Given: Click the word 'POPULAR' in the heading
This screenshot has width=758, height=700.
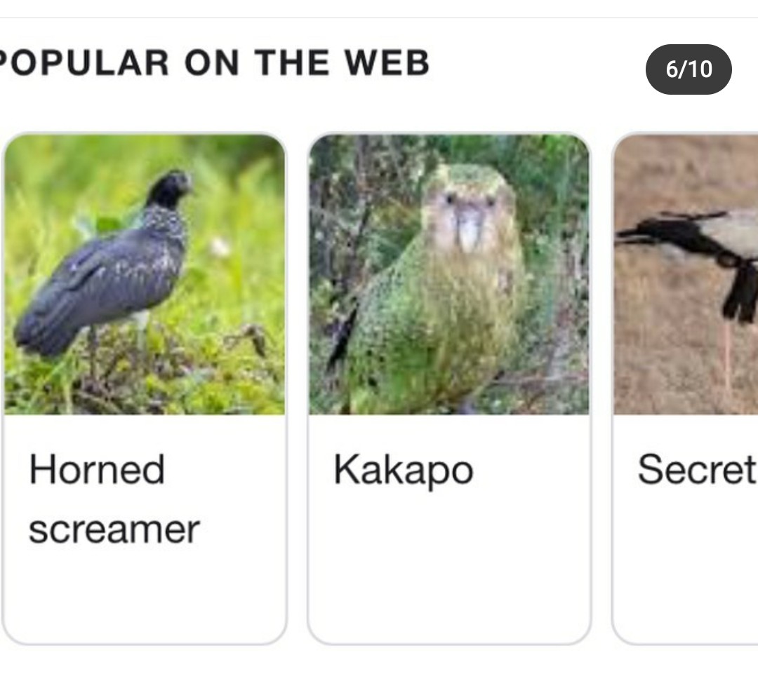Looking at the screenshot, I should pyautogui.click(x=84, y=62).
